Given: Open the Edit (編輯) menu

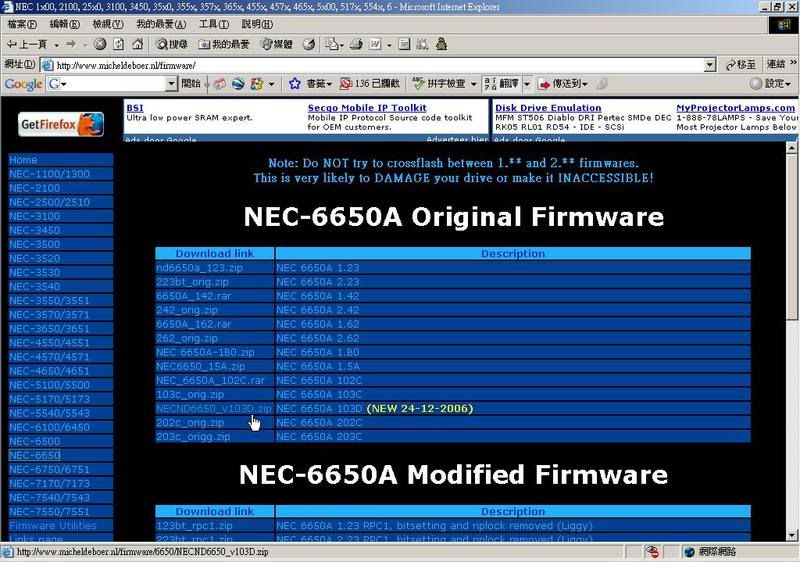Looking at the screenshot, I should tap(64, 24).
